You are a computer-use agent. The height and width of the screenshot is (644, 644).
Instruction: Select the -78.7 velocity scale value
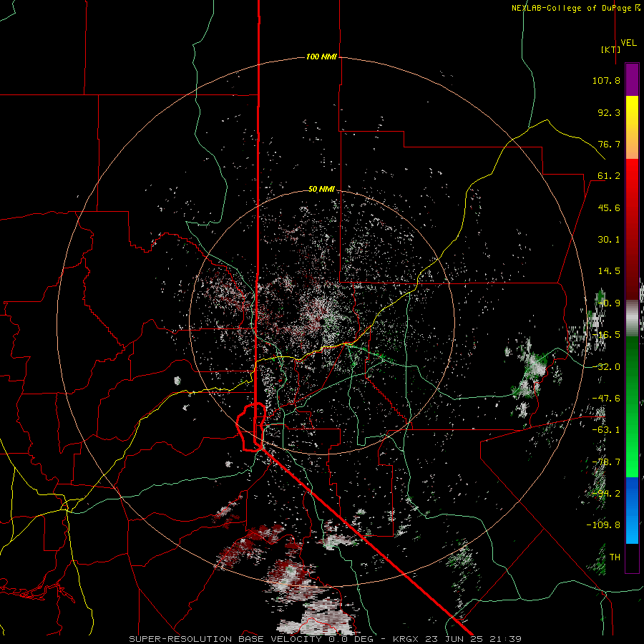coord(606,462)
